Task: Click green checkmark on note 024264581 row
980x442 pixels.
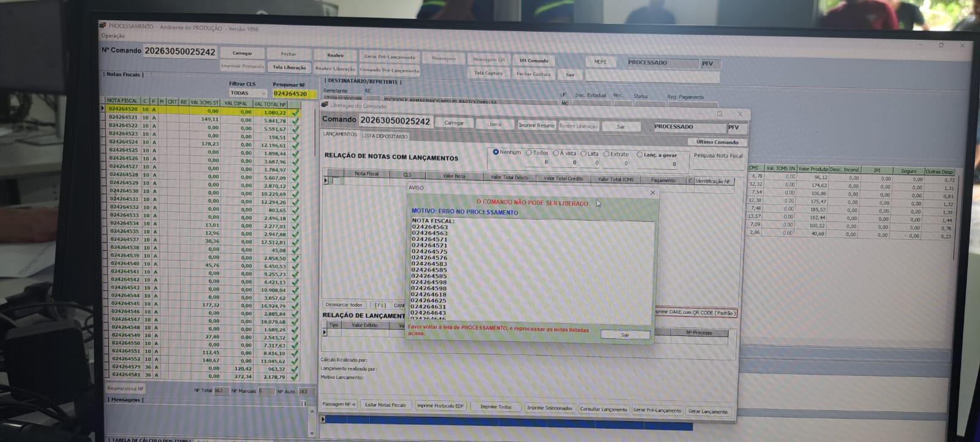Action: pyautogui.click(x=295, y=376)
